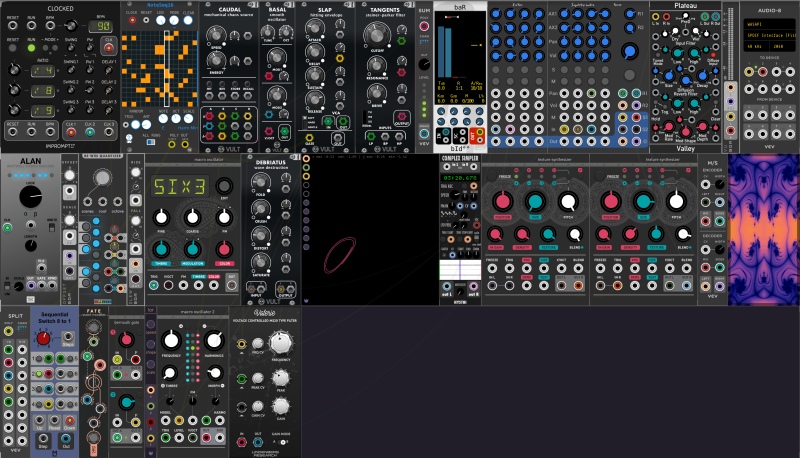Click the LOCK knob on ALAN
800x458 pixels.
click(31, 197)
